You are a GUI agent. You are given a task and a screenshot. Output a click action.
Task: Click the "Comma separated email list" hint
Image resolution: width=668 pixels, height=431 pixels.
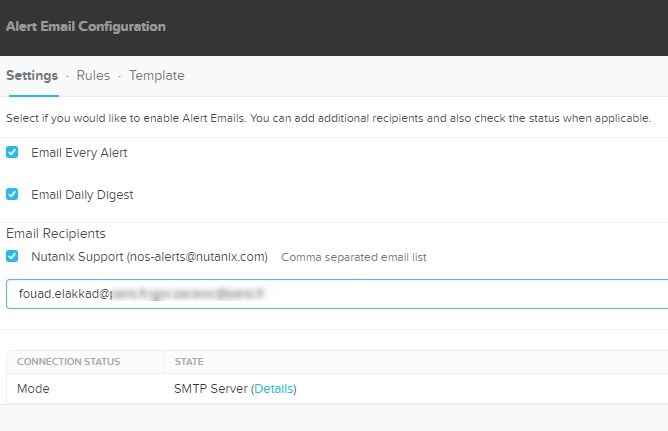pos(354,257)
